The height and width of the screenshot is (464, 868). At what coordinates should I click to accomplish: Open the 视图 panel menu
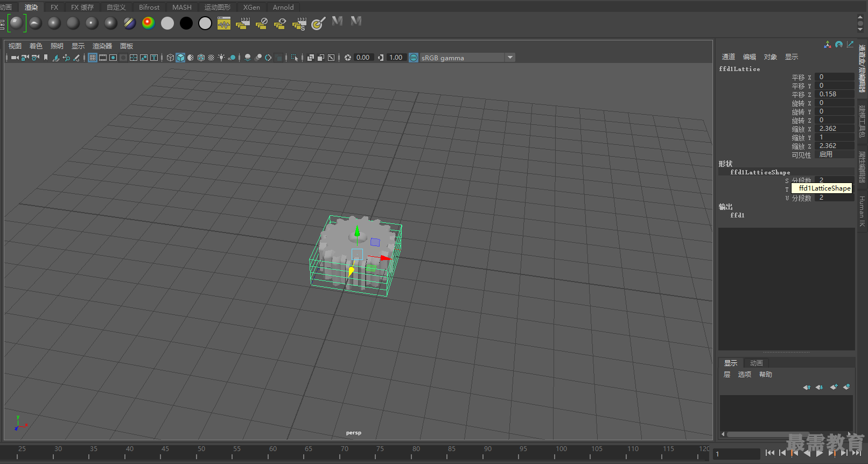[15, 46]
